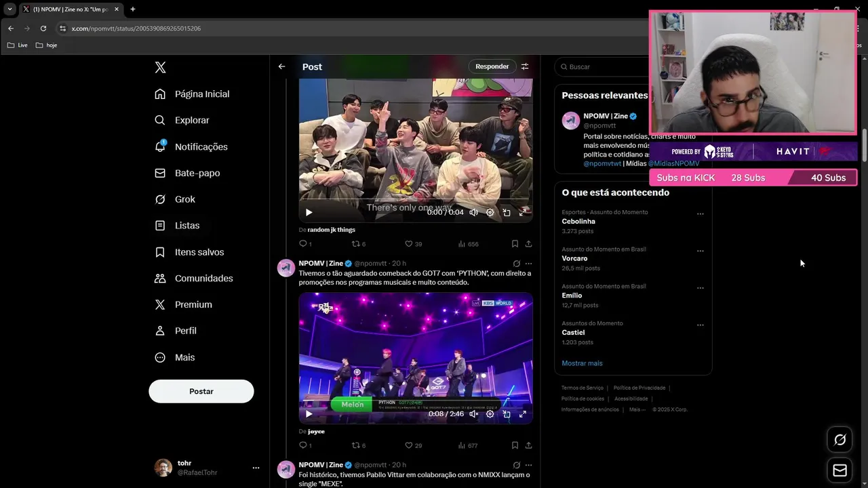This screenshot has height=488, width=868.
Task: Open more options on Pabllo Vittar post
Action: click(528, 465)
